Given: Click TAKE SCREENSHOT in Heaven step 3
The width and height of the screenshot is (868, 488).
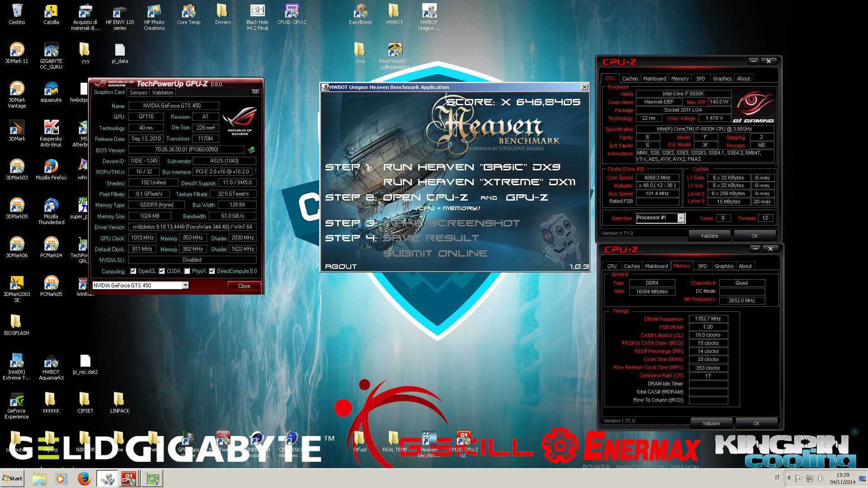Looking at the screenshot, I should point(451,223).
